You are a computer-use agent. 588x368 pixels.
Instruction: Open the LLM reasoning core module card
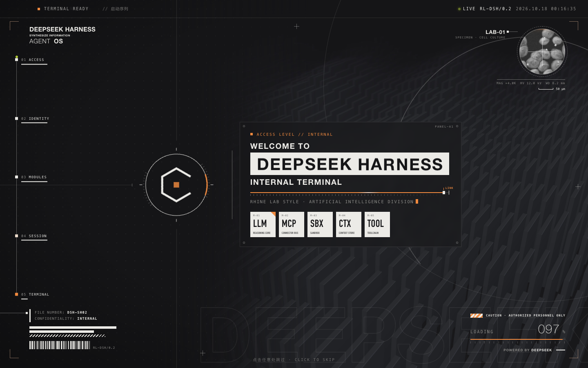point(263,224)
